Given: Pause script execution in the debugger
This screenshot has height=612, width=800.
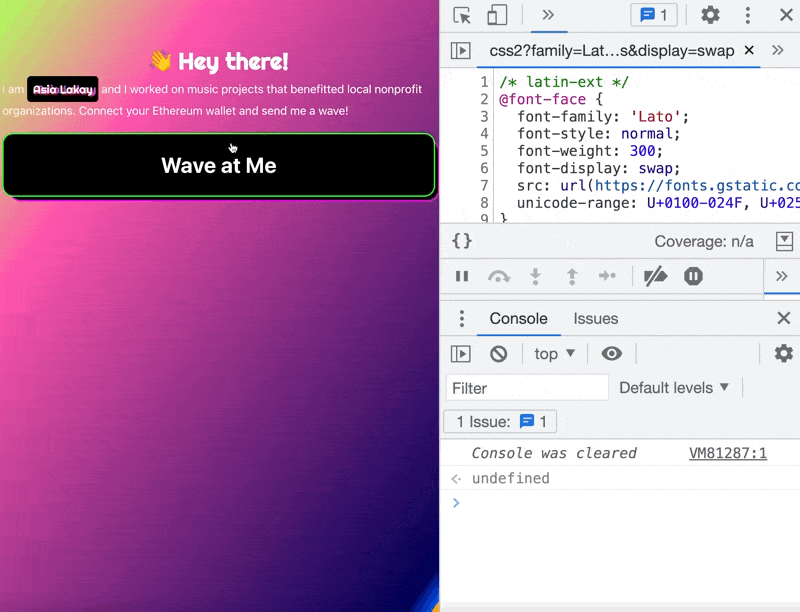Looking at the screenshot, I should coord(462,277).
